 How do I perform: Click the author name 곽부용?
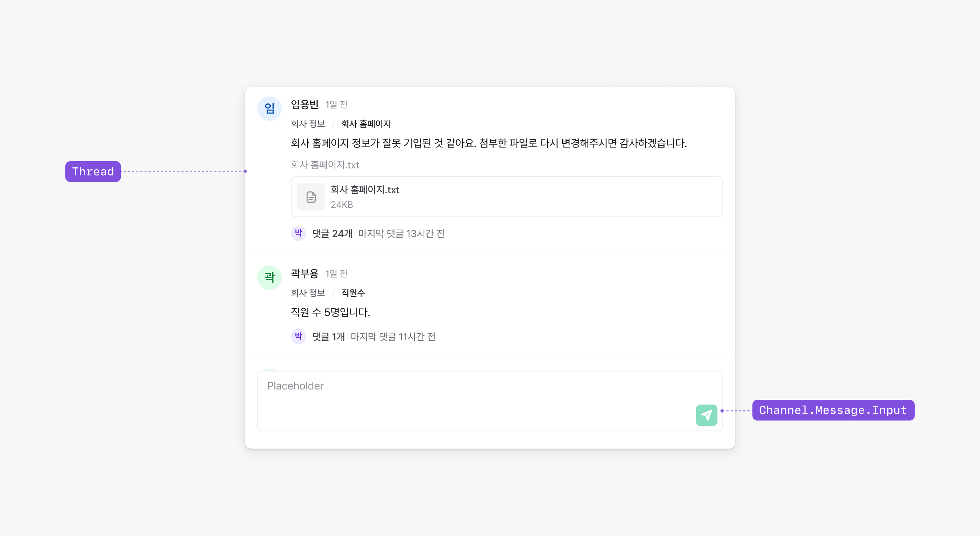tap(305, 273)
